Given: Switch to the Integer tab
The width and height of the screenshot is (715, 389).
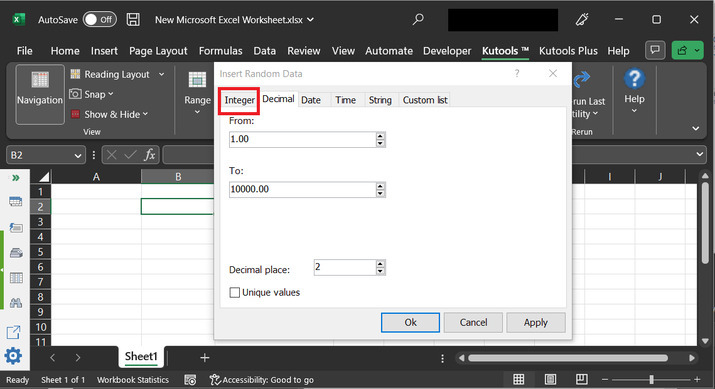Looking at the screenshot, I should 239,100.
